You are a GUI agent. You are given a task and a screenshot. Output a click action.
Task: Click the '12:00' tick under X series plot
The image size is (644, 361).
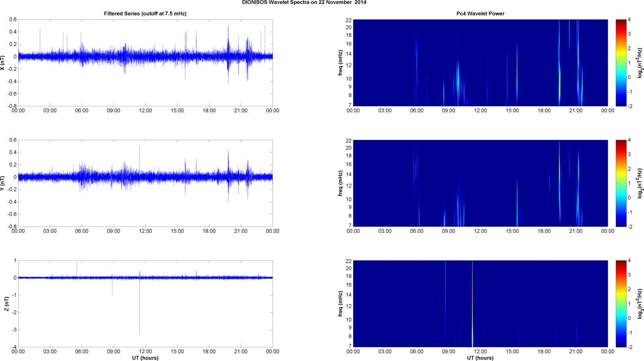tap(145, 111)
